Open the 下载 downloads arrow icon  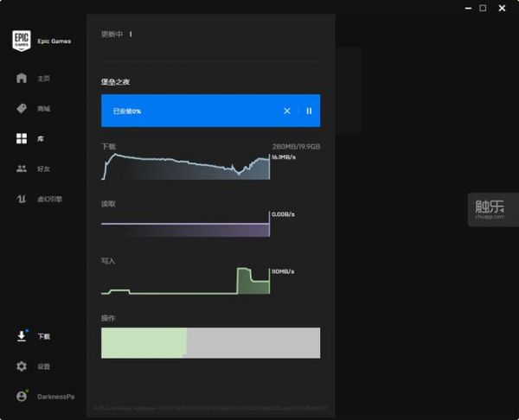22,336
